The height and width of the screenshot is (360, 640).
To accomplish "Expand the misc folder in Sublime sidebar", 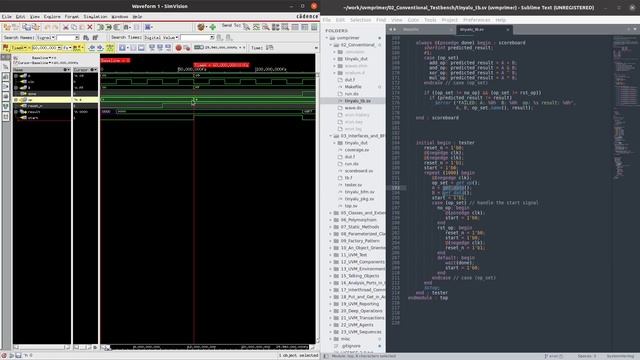I will coord(331,339).
